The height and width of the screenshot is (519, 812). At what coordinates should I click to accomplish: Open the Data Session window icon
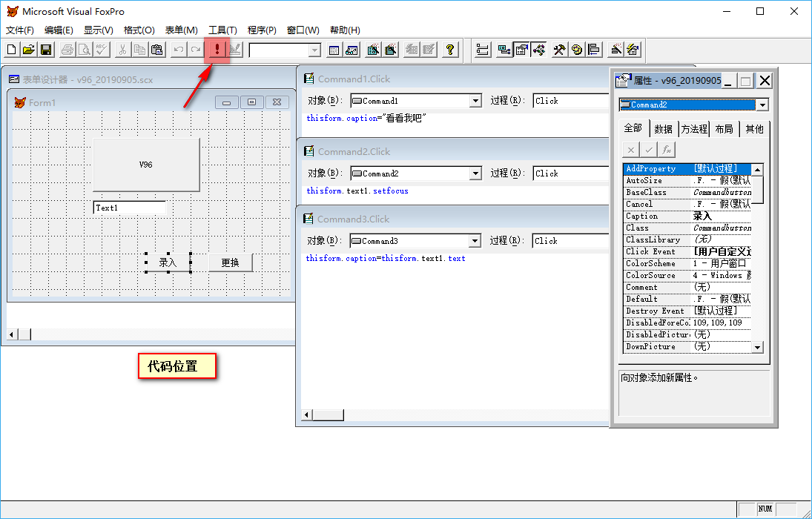coord(351,50)
